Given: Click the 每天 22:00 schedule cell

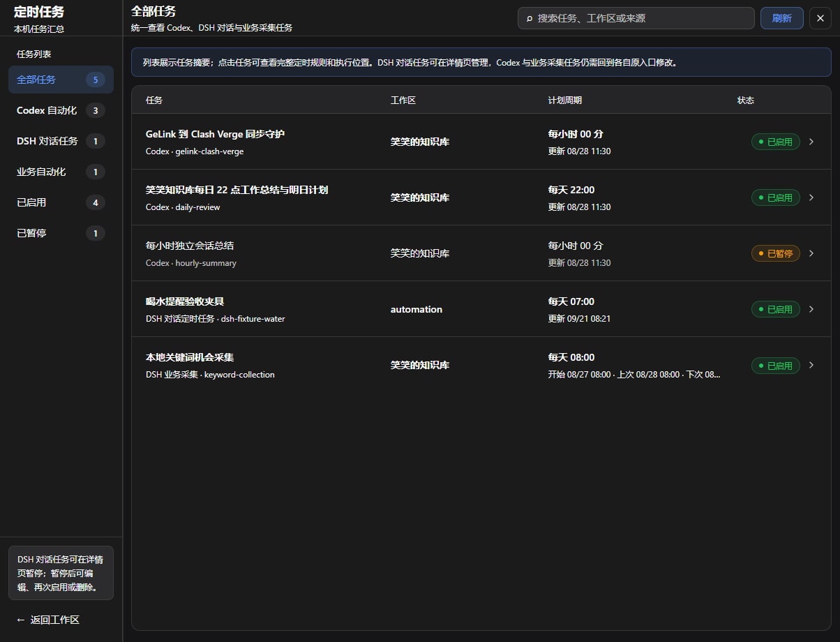Looking at the screenshot, I should coord(571,190).
